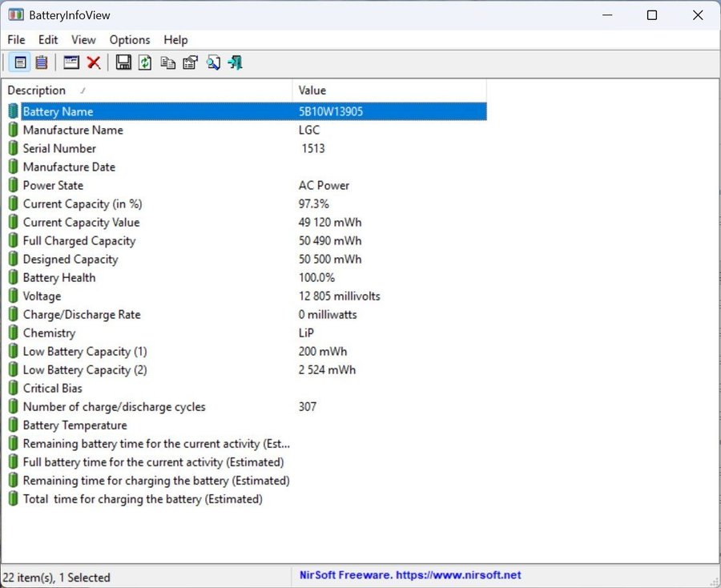Open the Edit menu
721x588 pixels.
pyautogui.click(x=48, y=40)
